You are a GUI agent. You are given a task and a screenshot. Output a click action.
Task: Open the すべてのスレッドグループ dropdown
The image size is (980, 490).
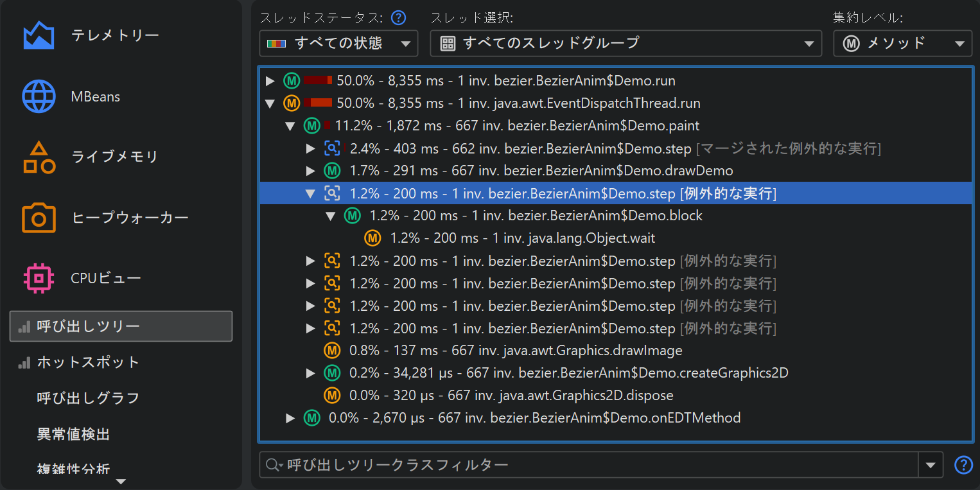pos(626,44)
